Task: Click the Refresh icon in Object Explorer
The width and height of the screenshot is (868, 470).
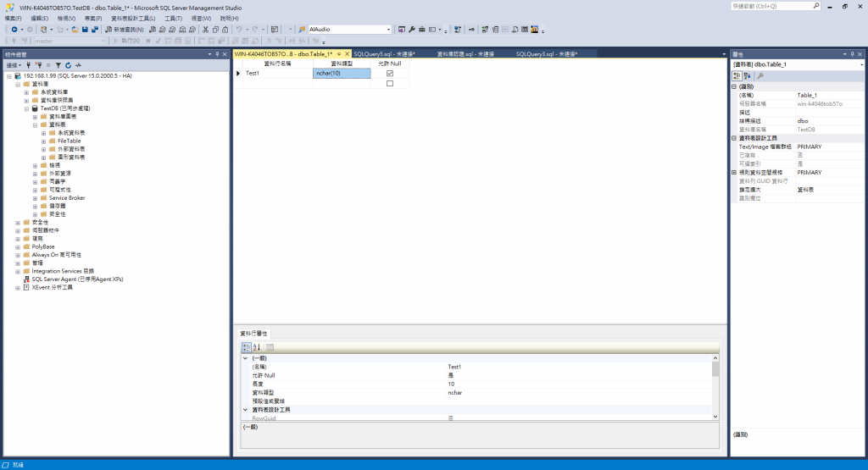Action: coord(68,65)
